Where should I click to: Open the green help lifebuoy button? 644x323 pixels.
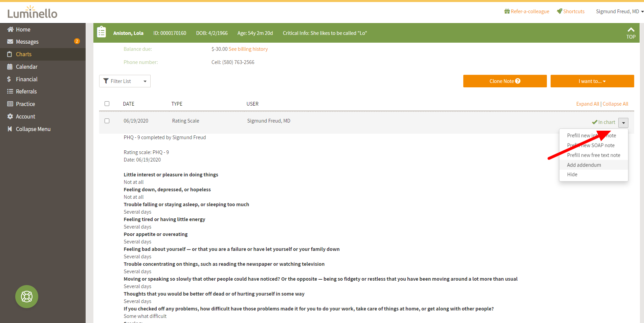click(x=27, y=297)
